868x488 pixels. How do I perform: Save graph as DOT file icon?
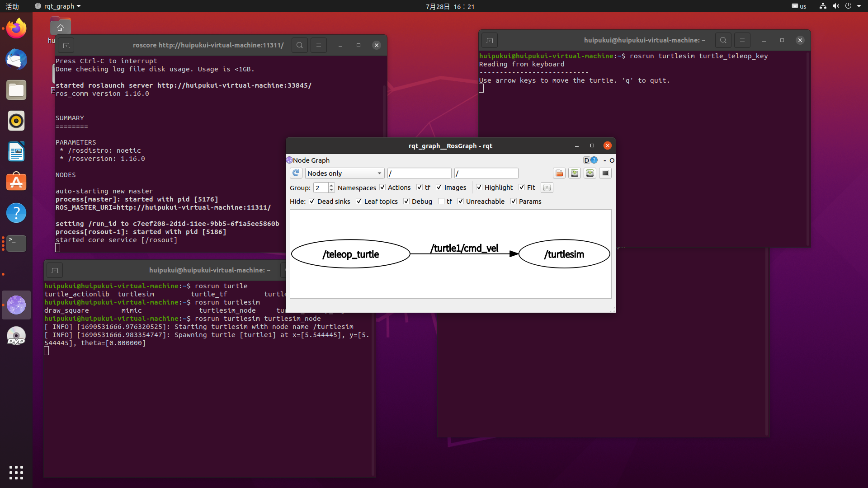click(575, 173)
